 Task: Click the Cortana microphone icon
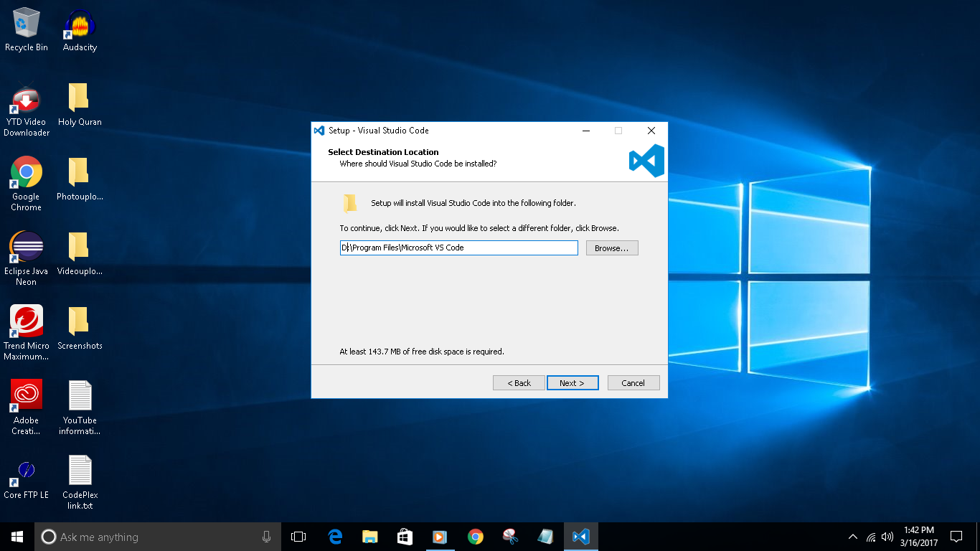(267, 537)
